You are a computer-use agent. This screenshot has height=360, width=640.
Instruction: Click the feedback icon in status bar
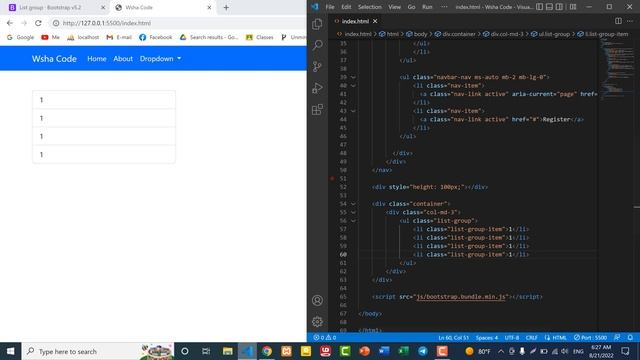pyautogui.click(x=617, y=338)
